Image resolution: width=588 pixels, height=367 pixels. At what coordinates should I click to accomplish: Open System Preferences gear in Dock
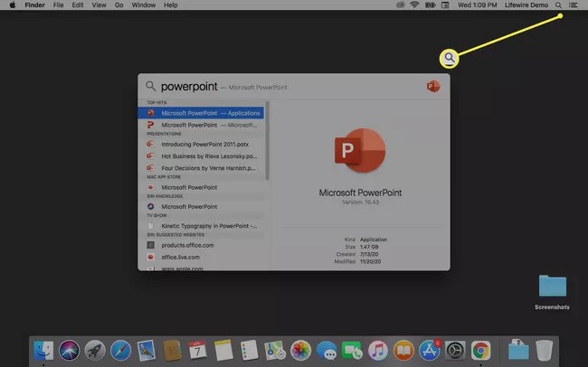[455, 351]
